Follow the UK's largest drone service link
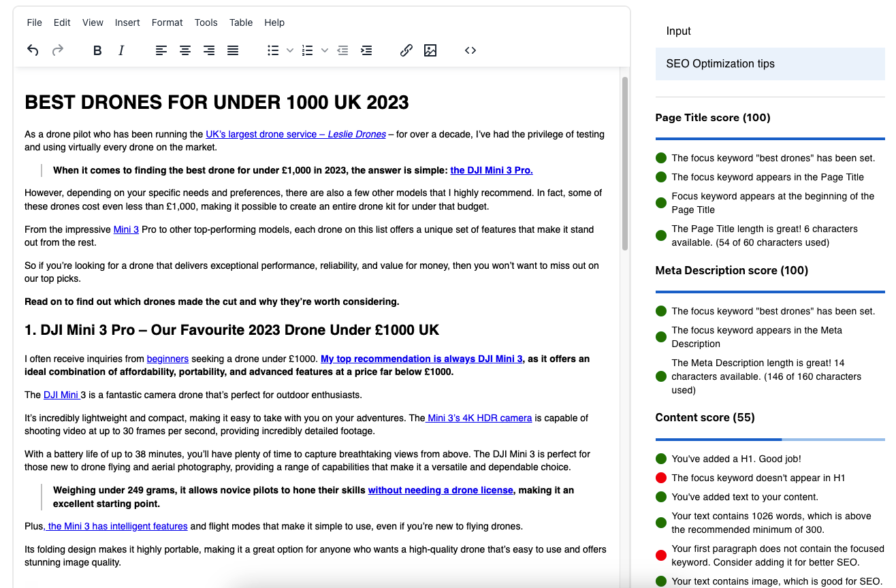 click(295, 135)
